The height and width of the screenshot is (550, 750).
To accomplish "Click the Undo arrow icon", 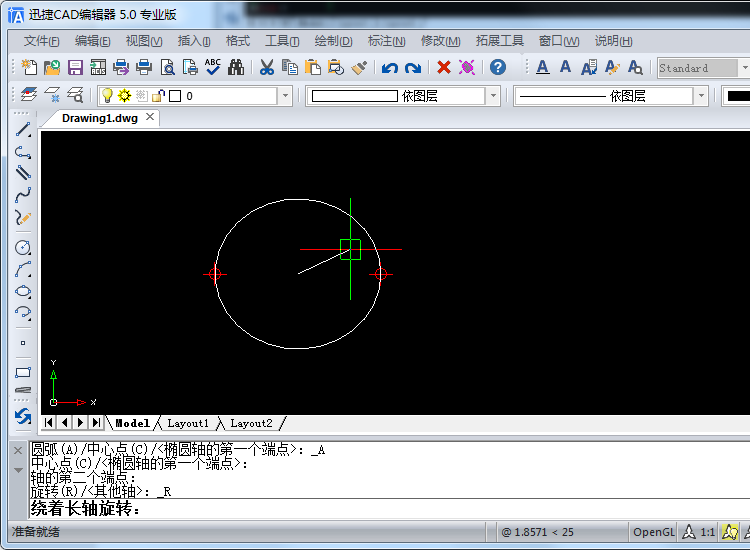I will (x=390, y=67).
